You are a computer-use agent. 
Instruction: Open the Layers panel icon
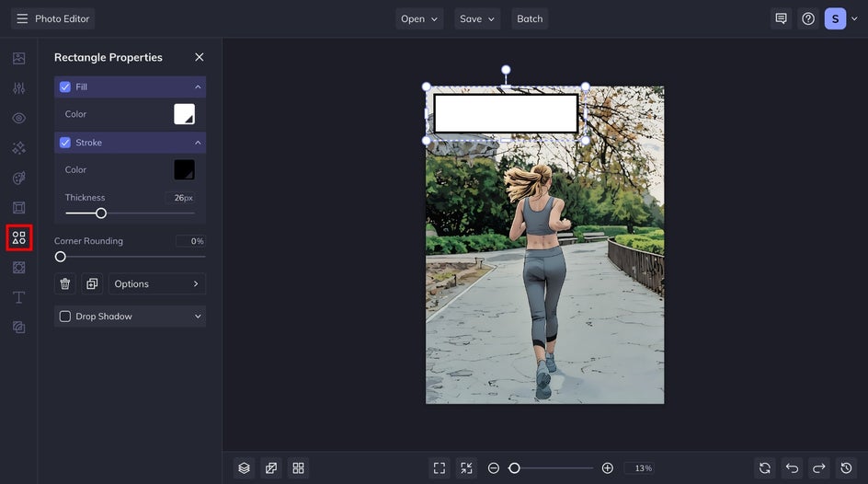point(245,468)
